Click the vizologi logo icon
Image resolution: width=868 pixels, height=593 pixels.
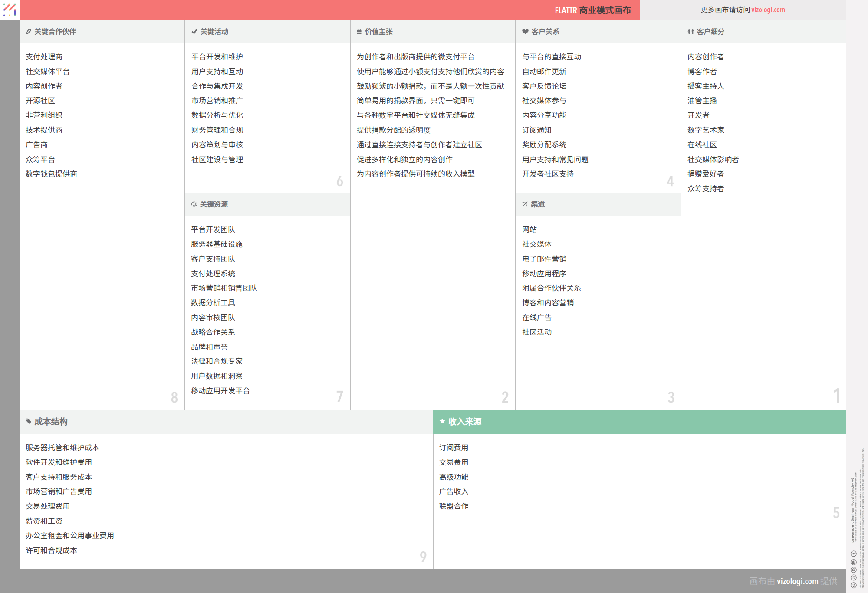10,10
